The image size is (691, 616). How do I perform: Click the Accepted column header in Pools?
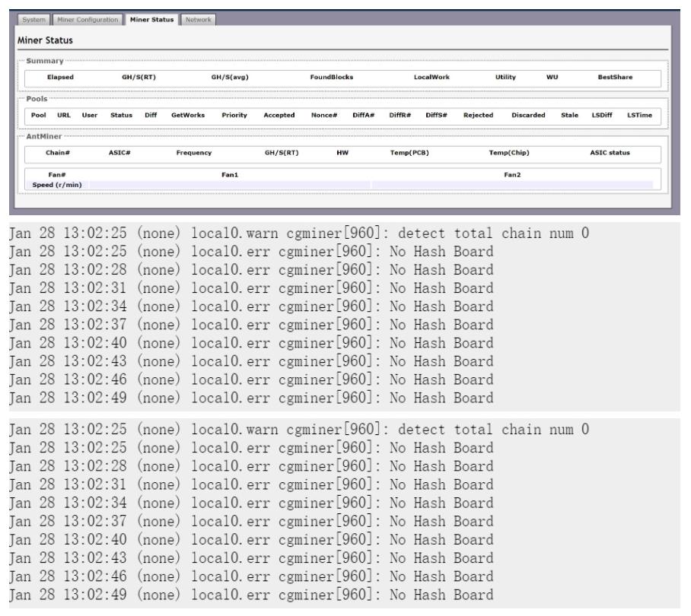point(279,115)
